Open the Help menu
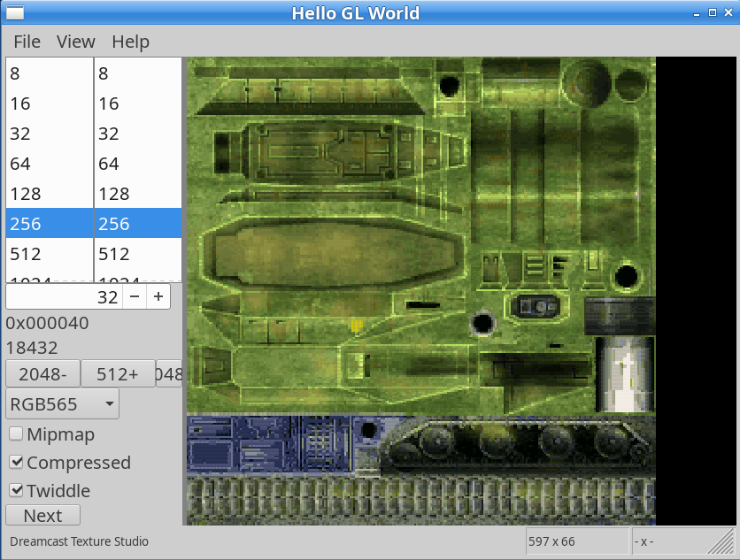The image size is (740, 560). point(131,42)
